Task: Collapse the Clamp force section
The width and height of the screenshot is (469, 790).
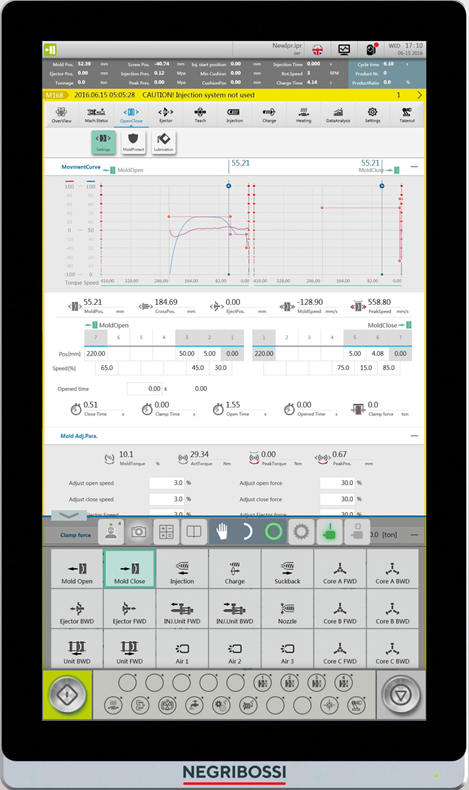Action: [x=414, y=535]
